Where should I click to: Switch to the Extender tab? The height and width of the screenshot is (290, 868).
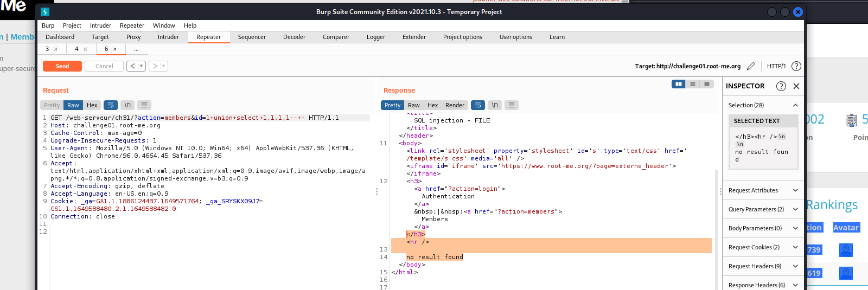point(414,37)
